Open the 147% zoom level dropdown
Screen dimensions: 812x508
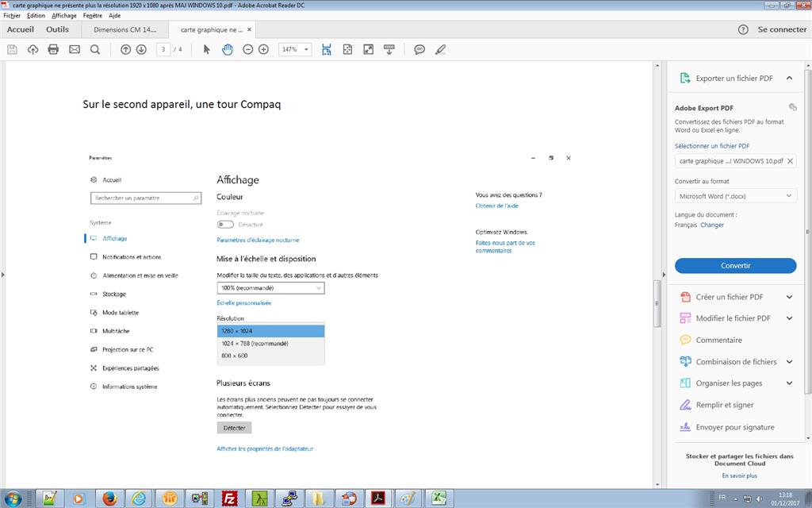pos(295,50)
